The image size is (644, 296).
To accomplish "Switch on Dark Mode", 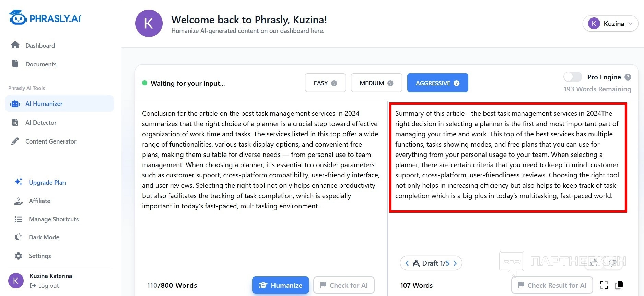I will [x=44, y=237].
